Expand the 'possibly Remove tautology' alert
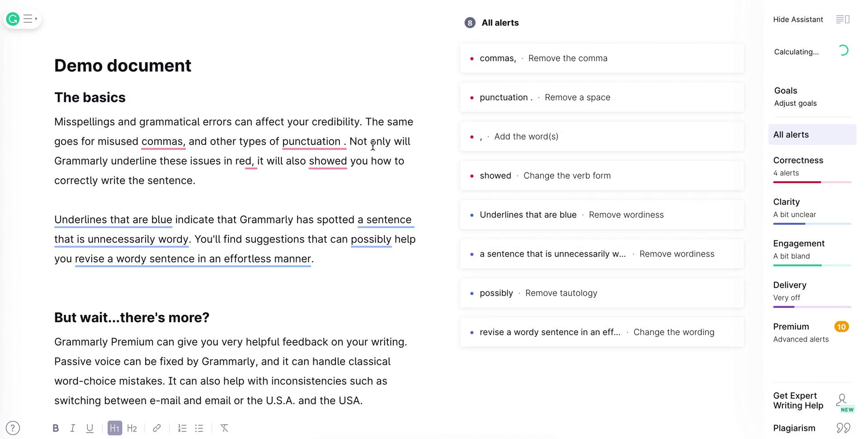 coord(602,293)
